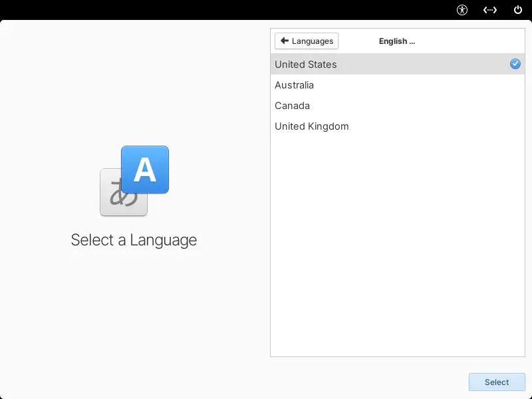Screen dimensions: 532x399
Task: Click the power icon in top bar
Action: (518, 10)
